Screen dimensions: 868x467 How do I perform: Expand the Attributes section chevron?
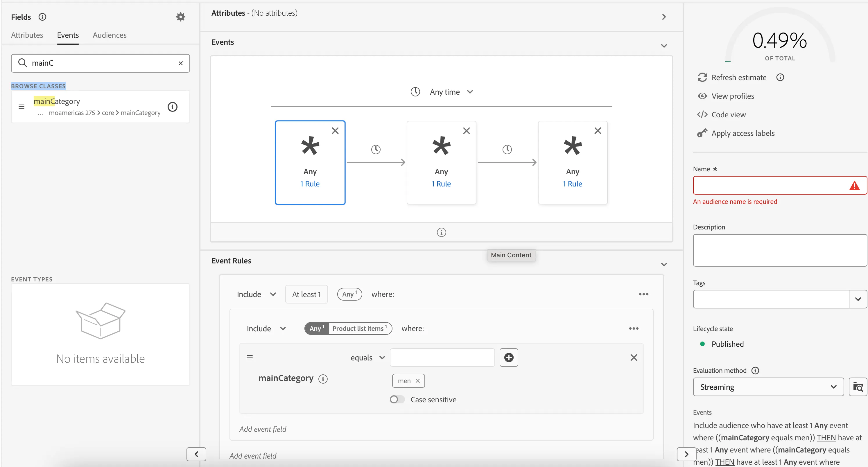(x=664, y=17)
